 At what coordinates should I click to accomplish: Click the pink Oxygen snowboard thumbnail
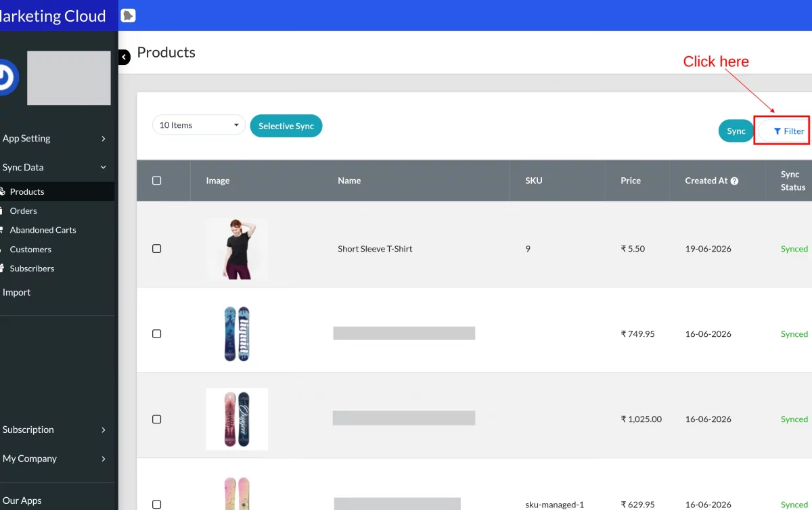coord(237,419)
